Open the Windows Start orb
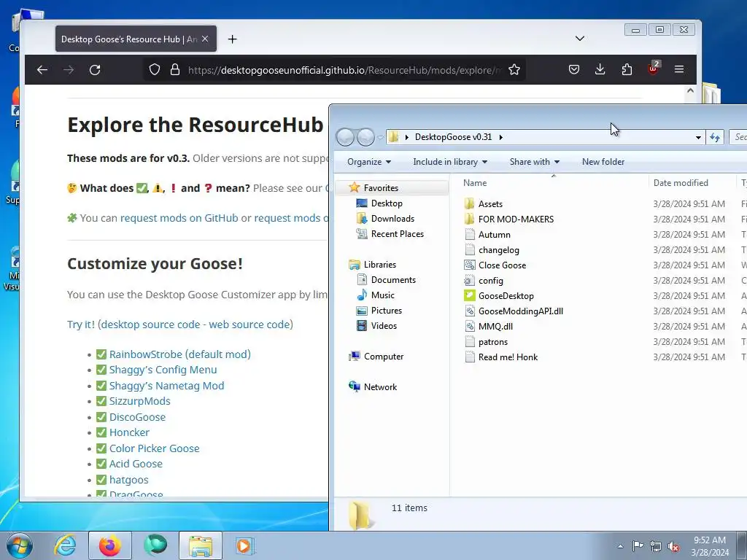747x560 pixels. coord(20,545)
